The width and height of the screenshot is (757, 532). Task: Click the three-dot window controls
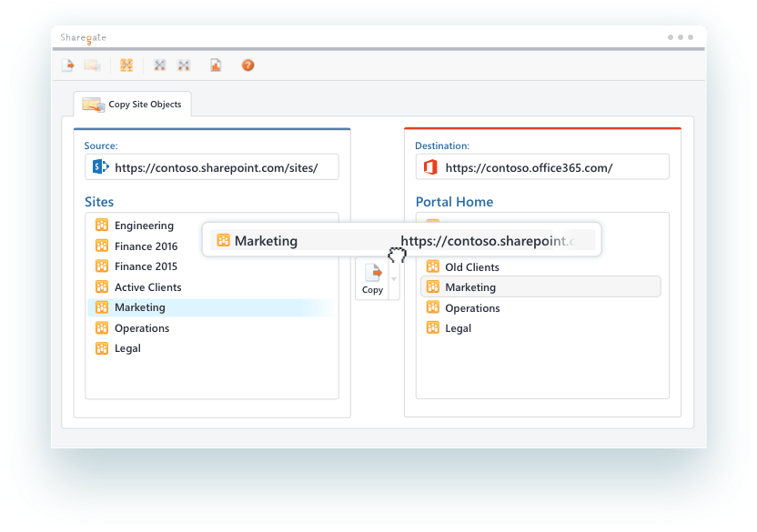click(x=681, y=37)
